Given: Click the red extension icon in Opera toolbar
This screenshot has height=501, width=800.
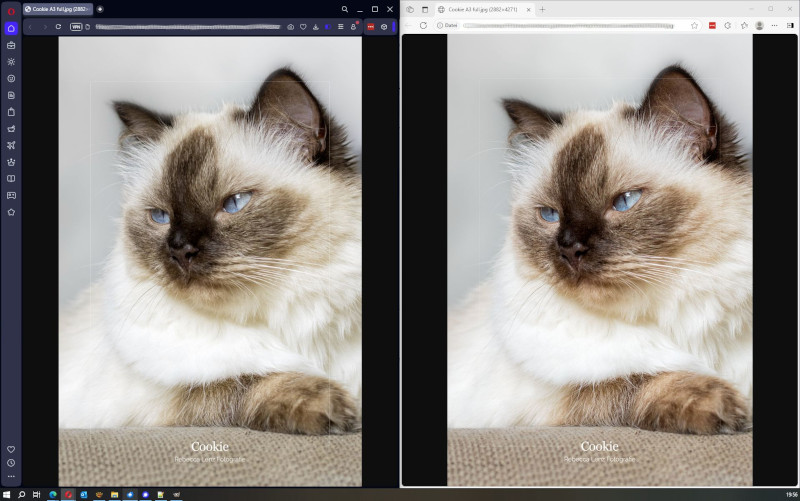Looking at the screenshot, I should (371, 27).
